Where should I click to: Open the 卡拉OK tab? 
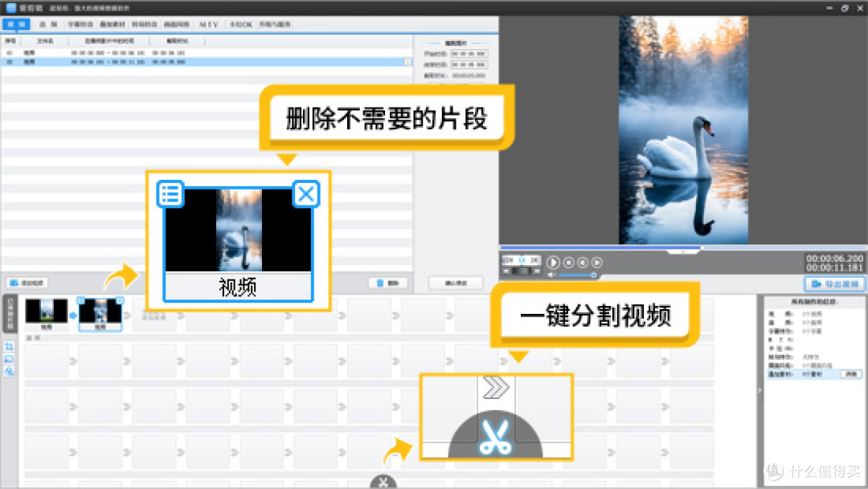241,24
